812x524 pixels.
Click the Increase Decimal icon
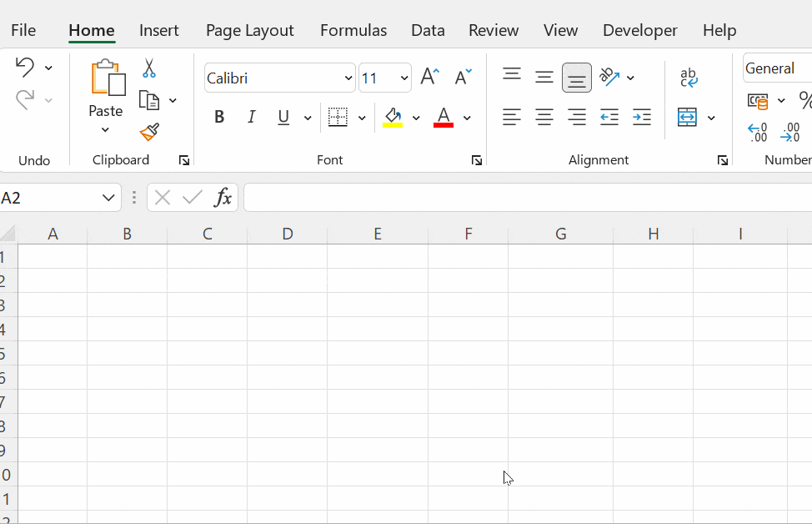click(756, 132)
